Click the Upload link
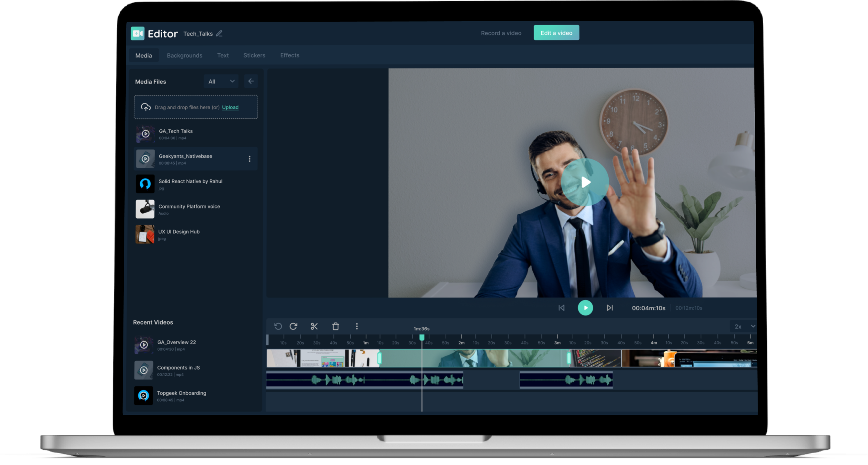 tap(230, 107)
